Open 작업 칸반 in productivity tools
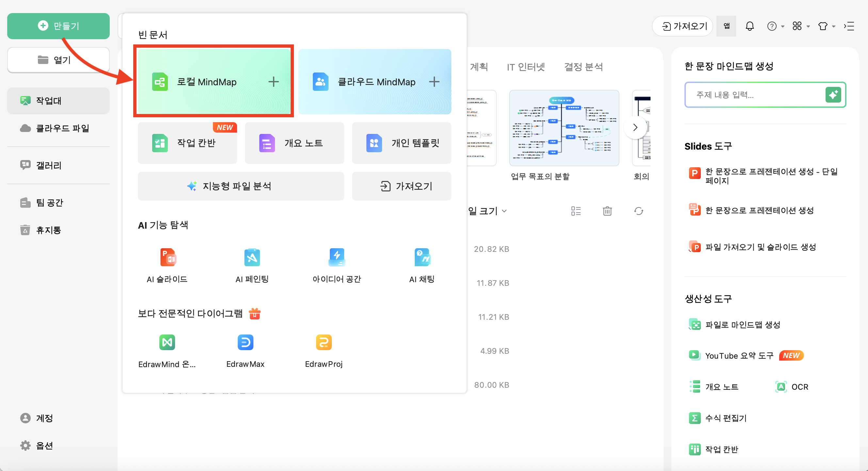 pyautogui.click(x=714, y=449)
